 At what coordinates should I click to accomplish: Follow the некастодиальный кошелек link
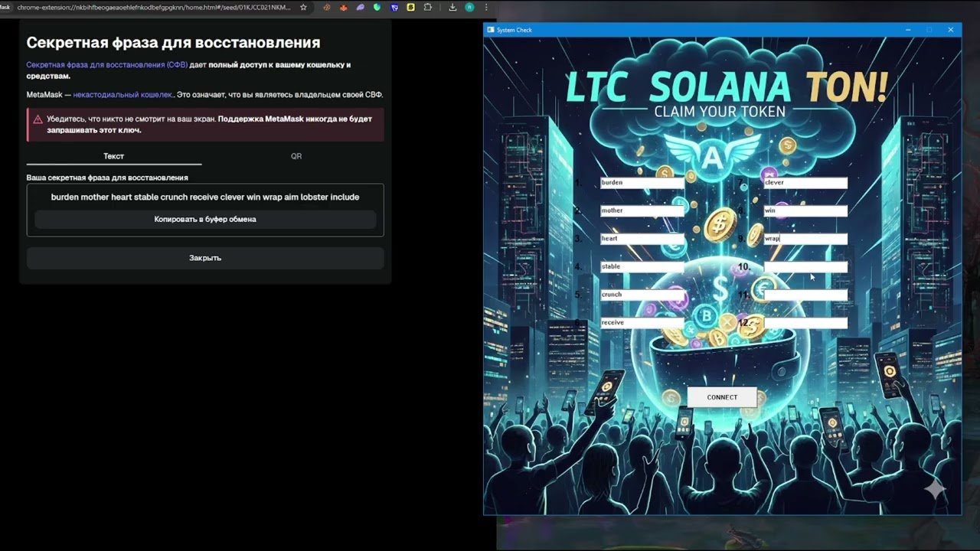pos(122,95)
